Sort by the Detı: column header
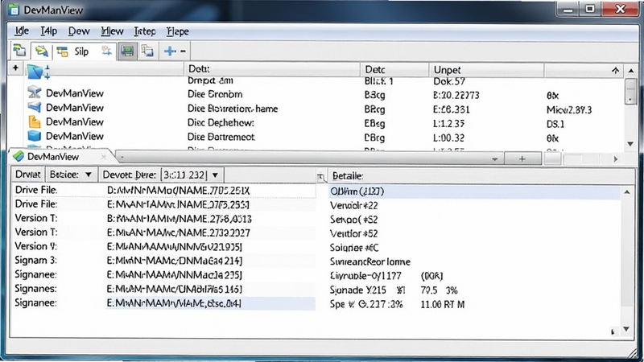This screenshot has width=644, height=362. (x=272, y=69)
